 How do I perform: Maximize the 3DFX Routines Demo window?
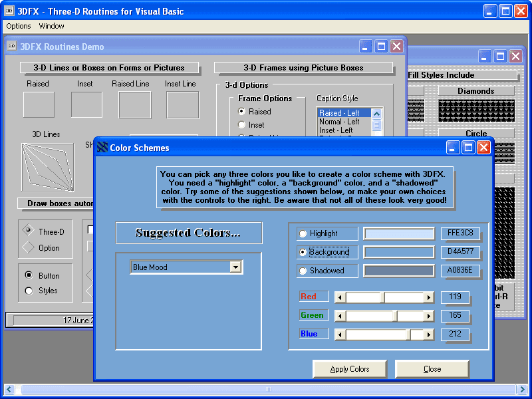tap(381, 47)
